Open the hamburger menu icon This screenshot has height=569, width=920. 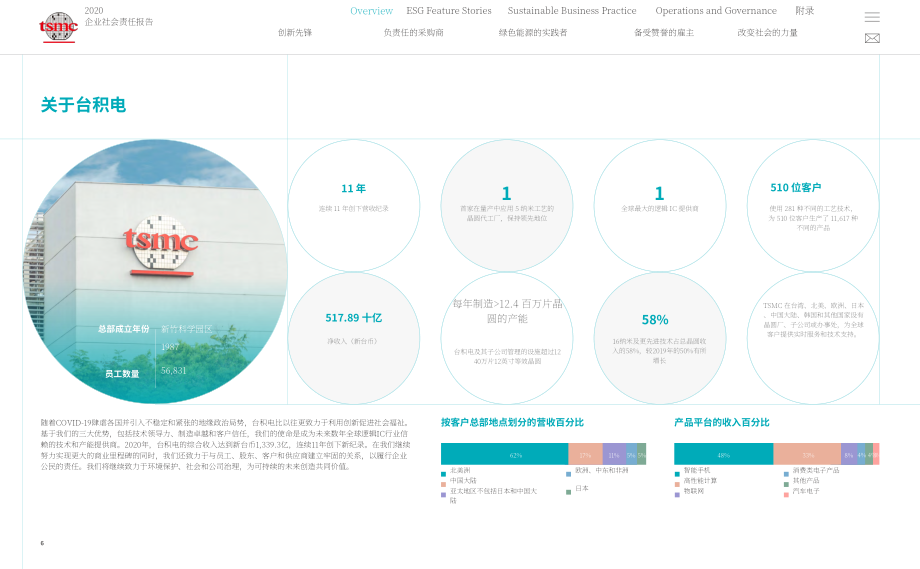click(x=872, y=17)
